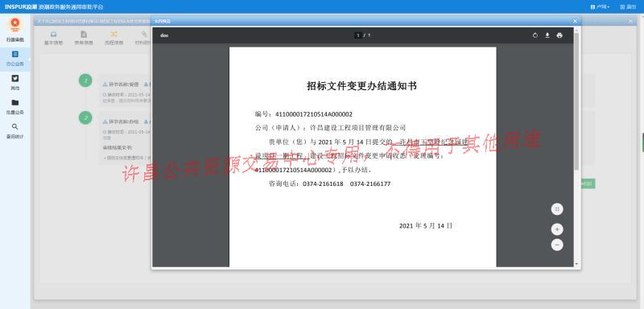Print the document from the viewer toolbar
This screenshot has height=309, width=644.
[559, 35]
